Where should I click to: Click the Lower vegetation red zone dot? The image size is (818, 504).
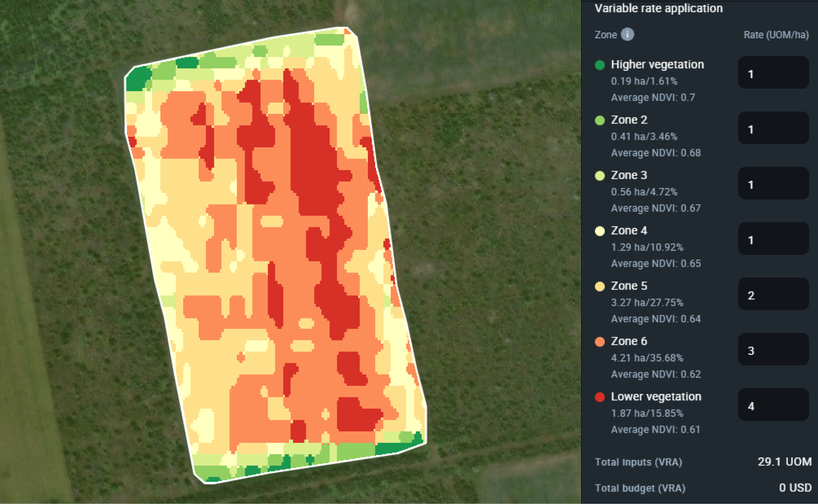[600, 396]
